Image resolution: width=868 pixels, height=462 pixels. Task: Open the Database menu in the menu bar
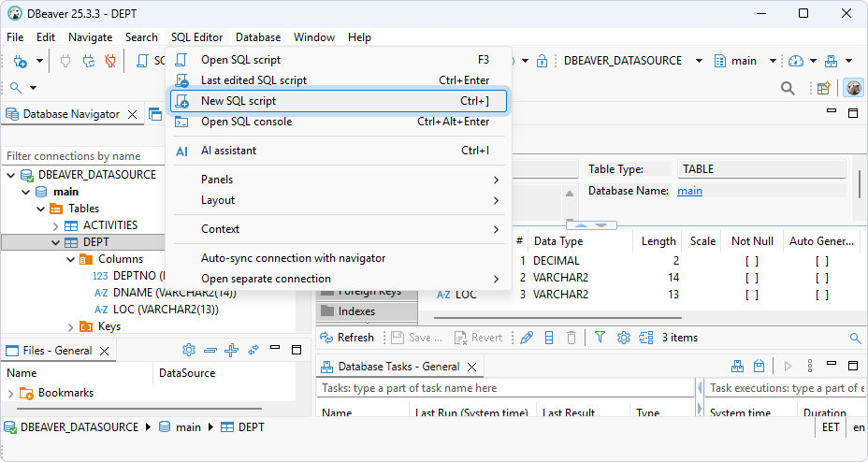click(258, 37)
